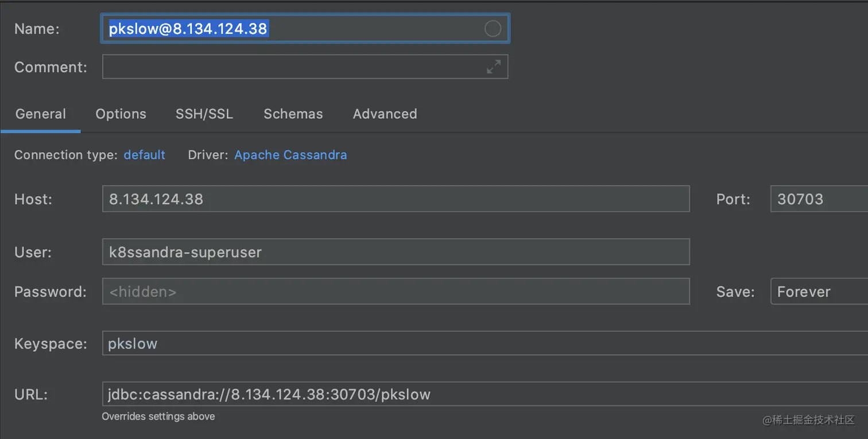868x439 pixels.
Task: Click the 'Driver:' label
Action: pos(208,155)
